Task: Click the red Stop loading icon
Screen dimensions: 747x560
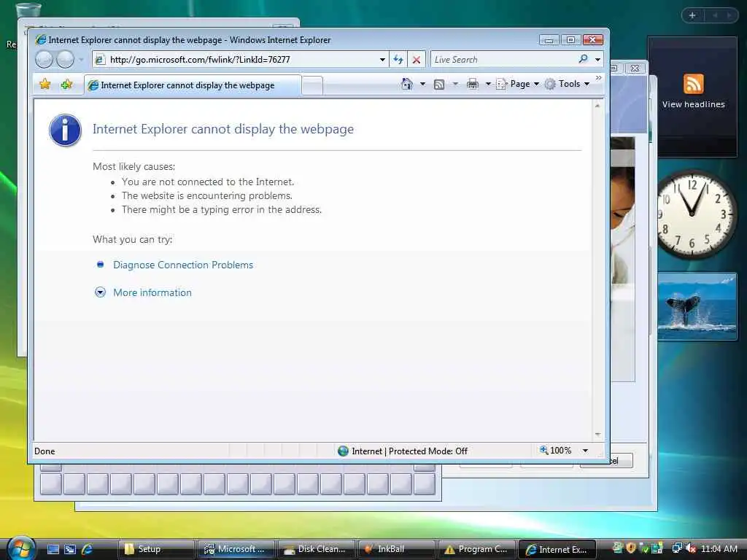Action: click(417, 60)
